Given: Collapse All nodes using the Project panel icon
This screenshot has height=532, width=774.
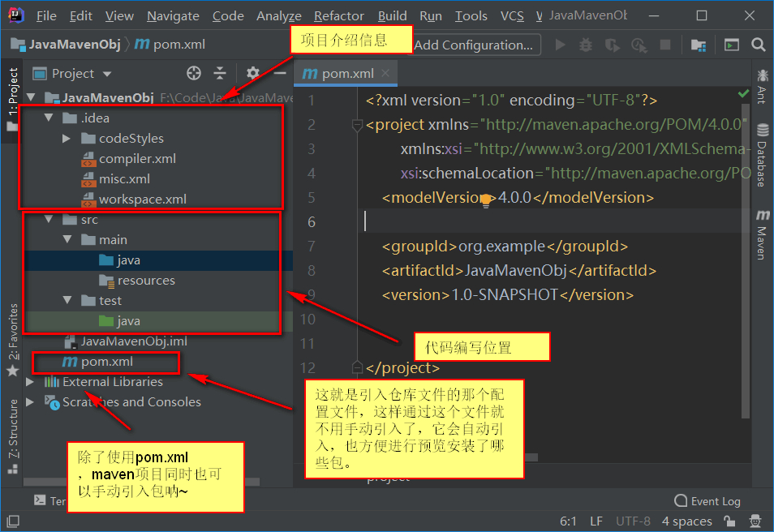Looking at the screenshot, I should coord(220,73).
